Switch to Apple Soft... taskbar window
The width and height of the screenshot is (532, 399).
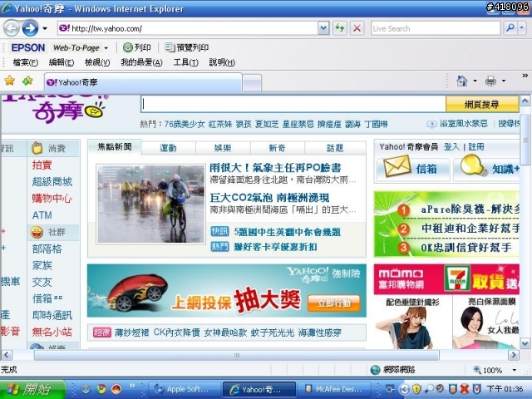tap(184, 389)
